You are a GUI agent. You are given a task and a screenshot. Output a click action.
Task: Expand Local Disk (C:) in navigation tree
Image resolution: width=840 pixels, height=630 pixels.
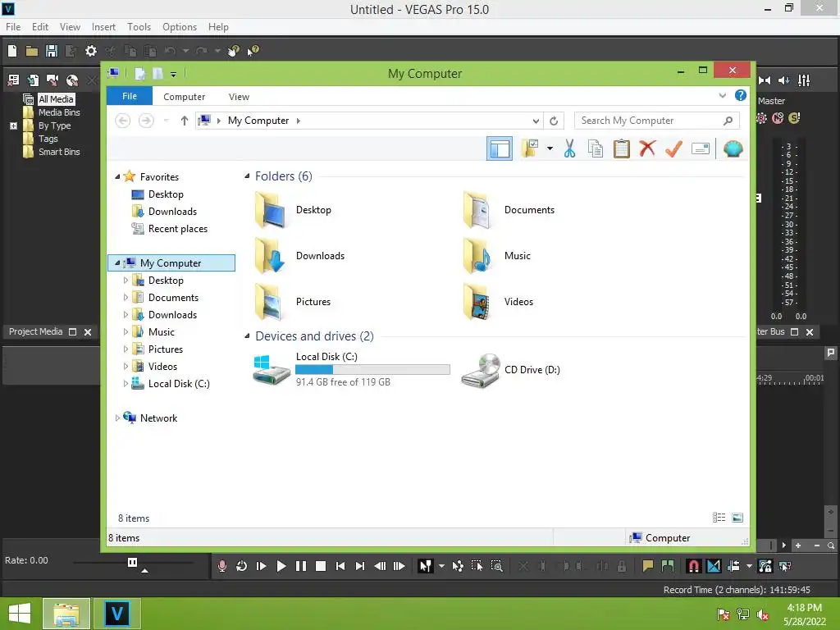tap(126, 384)
